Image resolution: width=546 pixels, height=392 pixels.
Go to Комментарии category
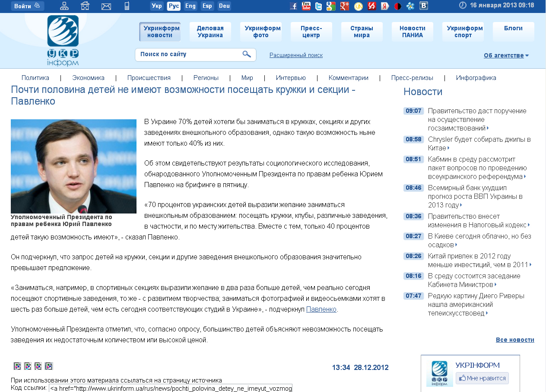[x=349, y=78]
